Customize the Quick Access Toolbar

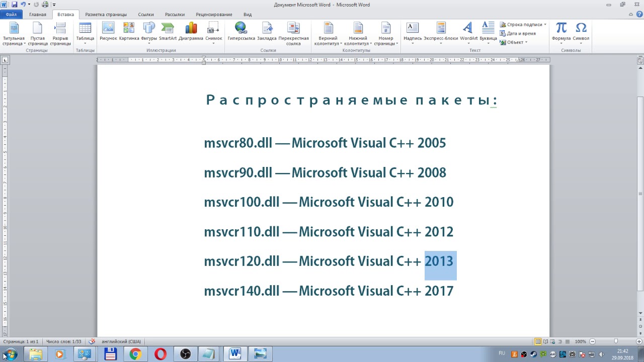click(54, 5)
